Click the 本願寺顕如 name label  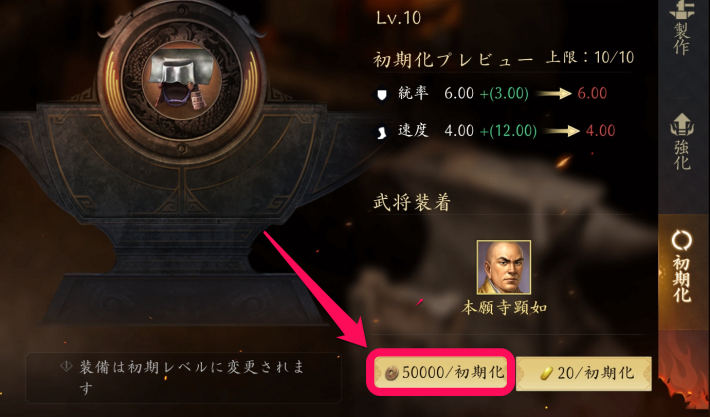click(x=504, y=308)
